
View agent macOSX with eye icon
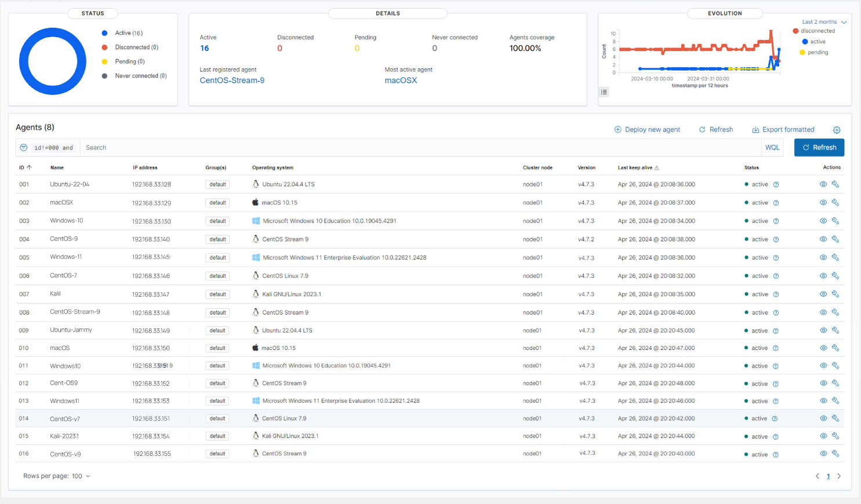coord(823,203)
